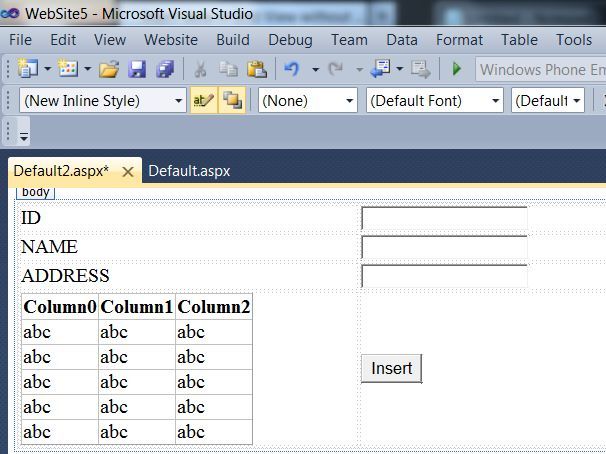Screen dimensions: 606x454
Task: Click the ID label text
Action: tap(31, 218)
